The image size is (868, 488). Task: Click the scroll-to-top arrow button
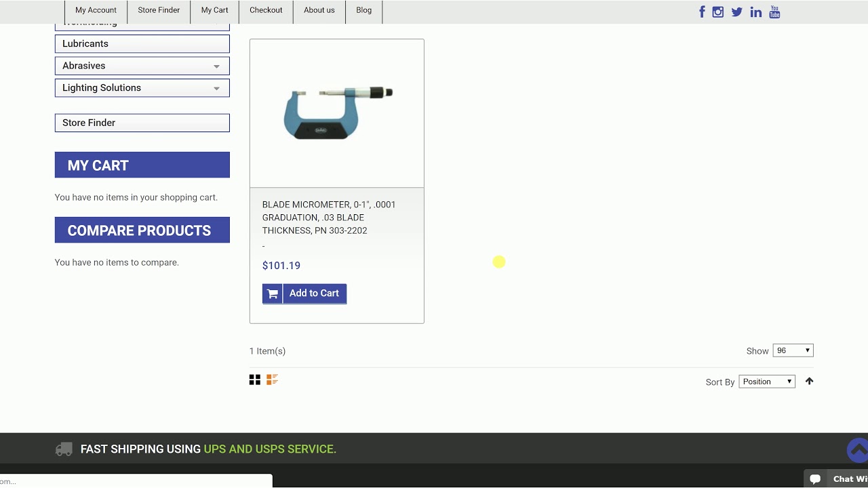point(858,450)
